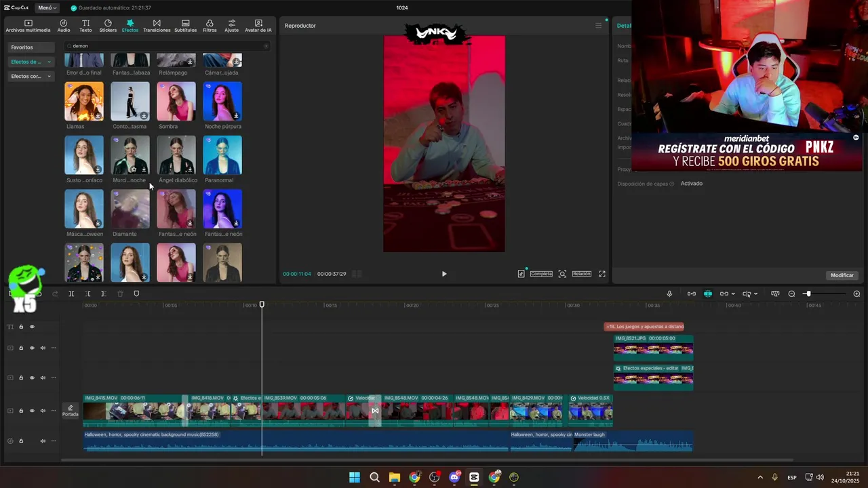Play the video preview
This screenshot has width=868, height=488.
point(444,274)
